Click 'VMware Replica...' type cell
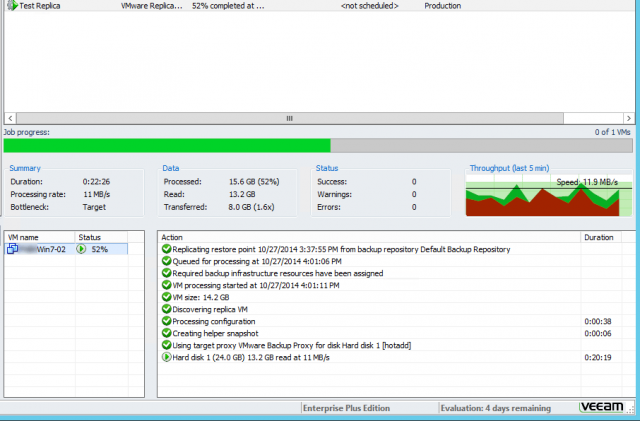Screen dimensions: 640x421 pos(151,6)
